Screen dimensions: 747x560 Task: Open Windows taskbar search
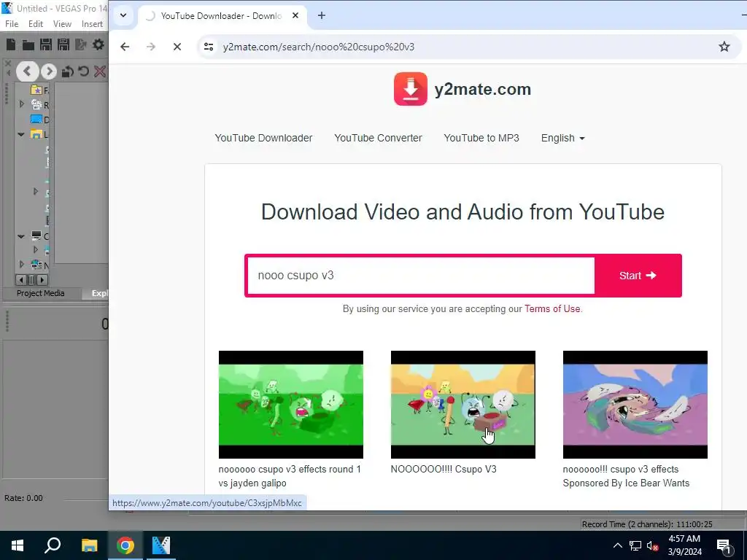[53, 545]
